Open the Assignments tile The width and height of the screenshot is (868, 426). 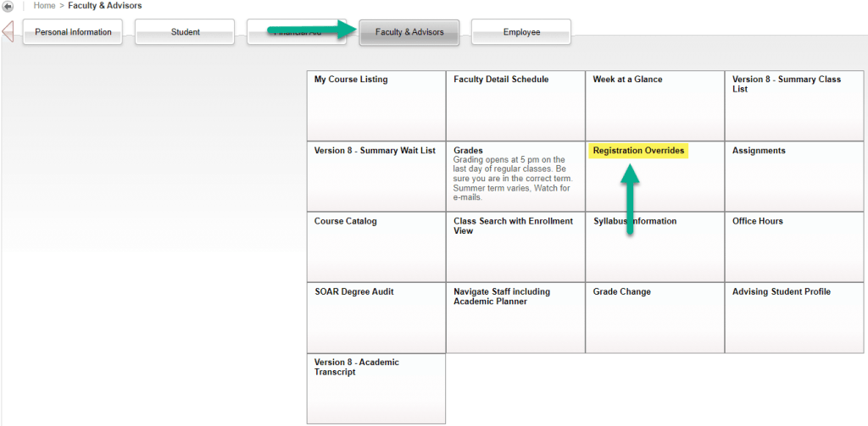[x=759, y=151]
